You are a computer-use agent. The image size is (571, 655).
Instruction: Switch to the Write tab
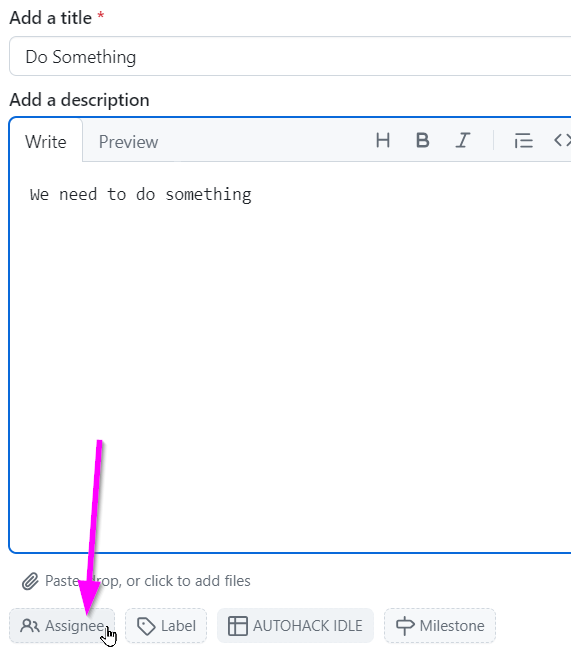tap(46, 142)
